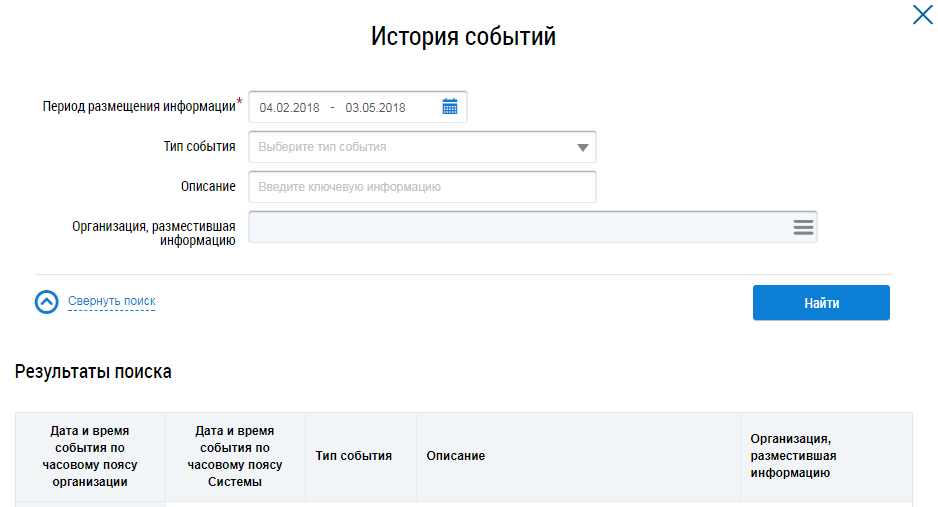The image size is (938, 507).
Task: Select column header for organization time zone date
Action: click(x=90, y=456)
